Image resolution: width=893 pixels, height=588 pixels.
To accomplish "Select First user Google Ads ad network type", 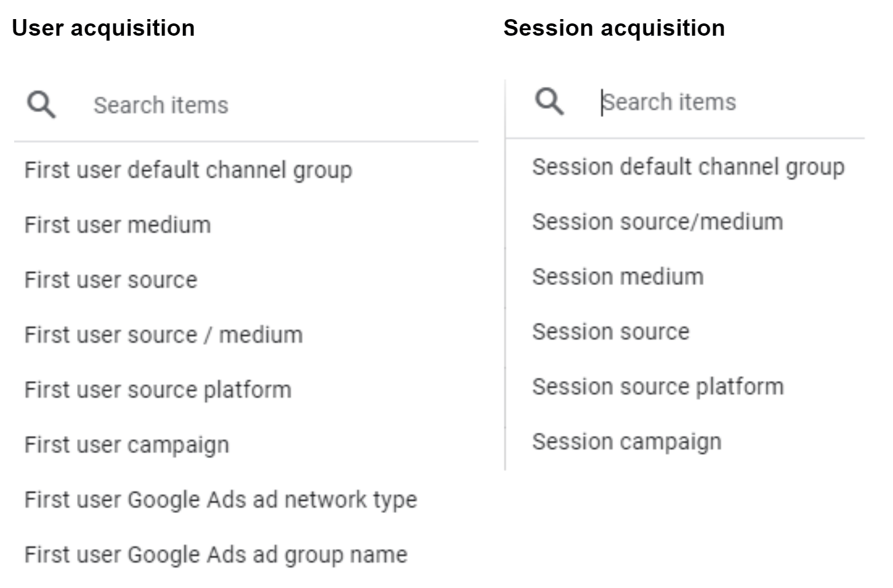I will click(x=220, y=500).
